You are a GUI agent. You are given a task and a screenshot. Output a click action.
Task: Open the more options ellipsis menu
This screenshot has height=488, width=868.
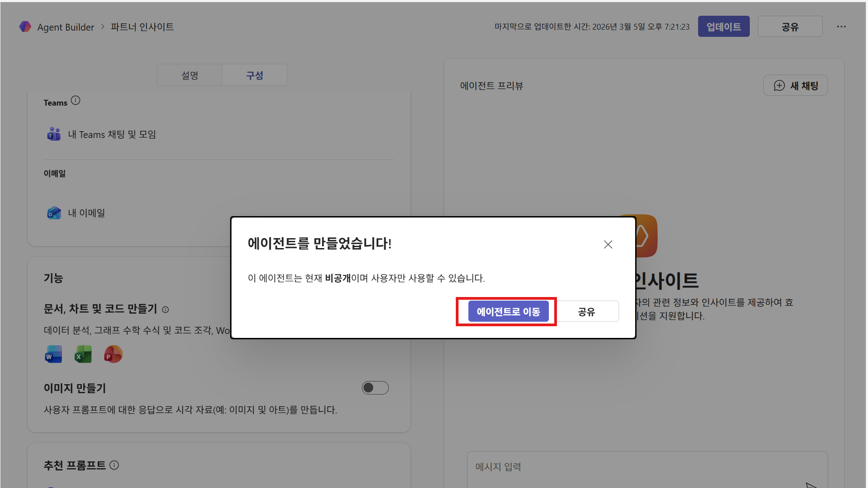coord(841,27)
